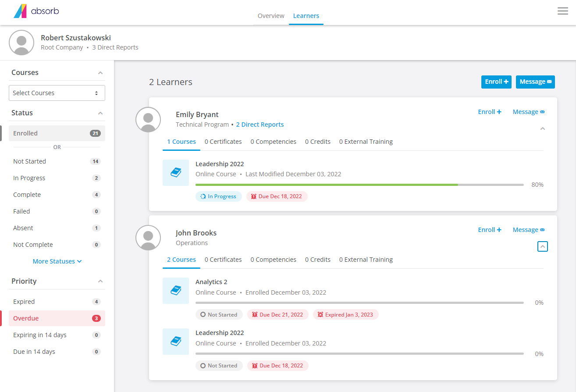Click John Brooks' avatar

coord(148,238)
